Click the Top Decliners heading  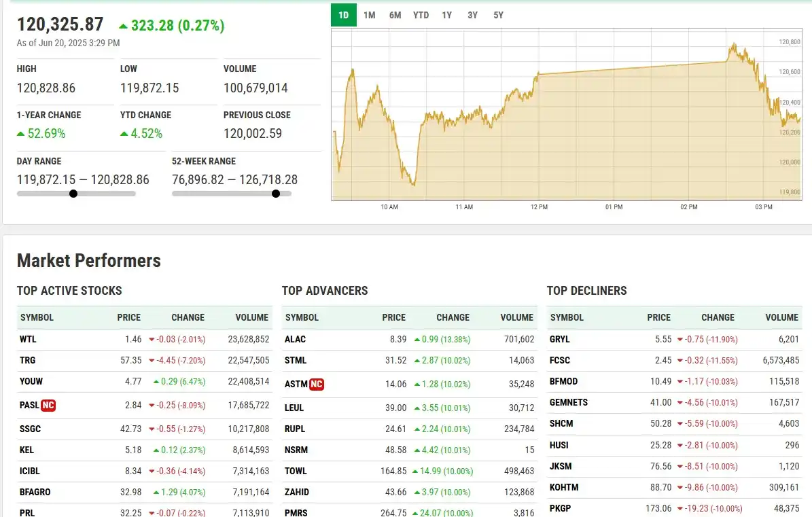click(x=586, y=291)
